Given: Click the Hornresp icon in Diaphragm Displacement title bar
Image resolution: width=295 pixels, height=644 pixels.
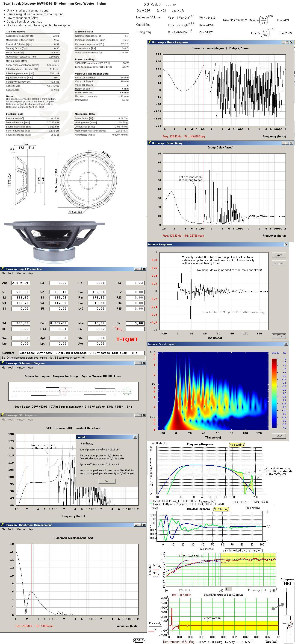Looking at the screenshot, I should point(2,525).
